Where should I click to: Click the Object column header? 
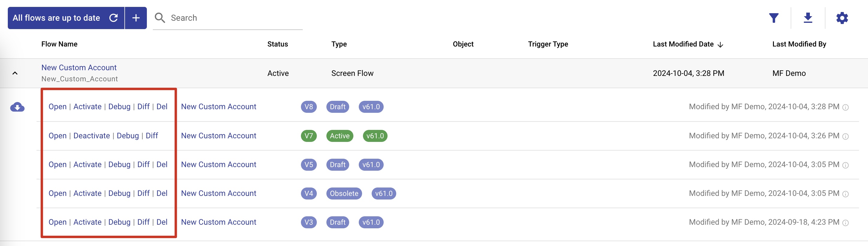coord(463,44)
